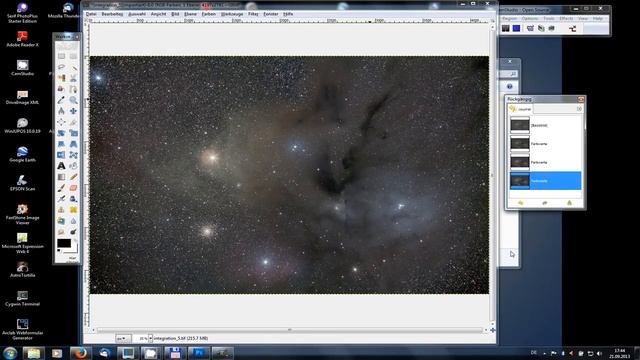Open the black foreground color swatch

[64, 243]
